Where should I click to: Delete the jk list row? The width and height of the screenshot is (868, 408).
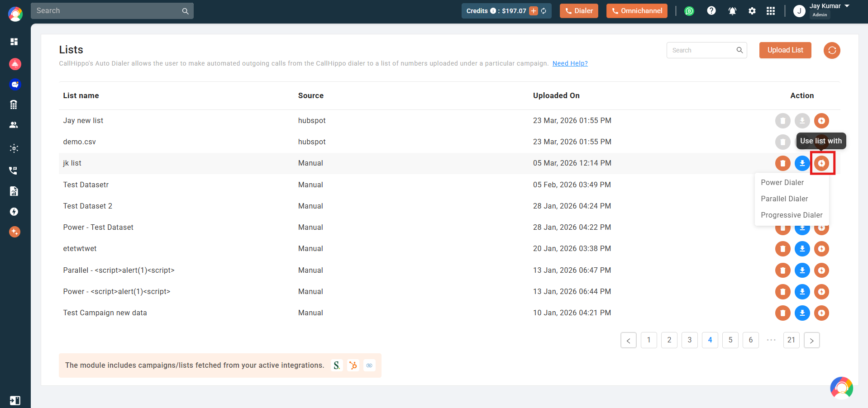(783, 163)
